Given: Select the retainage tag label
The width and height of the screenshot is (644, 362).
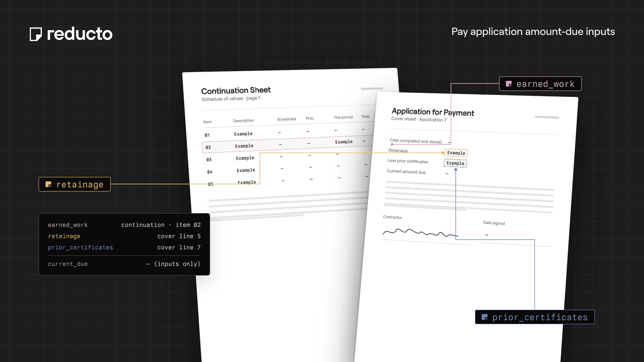Looking at the screenshot, I should [x=74, y=184].
